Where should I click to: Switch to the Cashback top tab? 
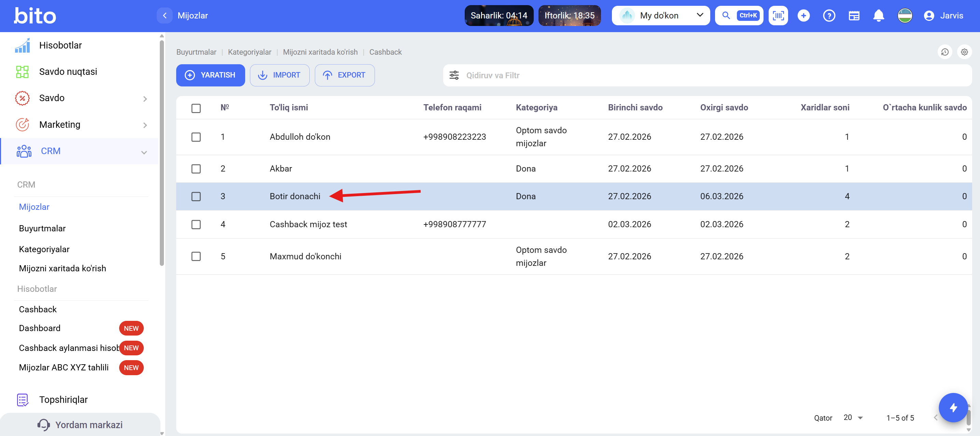point(385,52)
